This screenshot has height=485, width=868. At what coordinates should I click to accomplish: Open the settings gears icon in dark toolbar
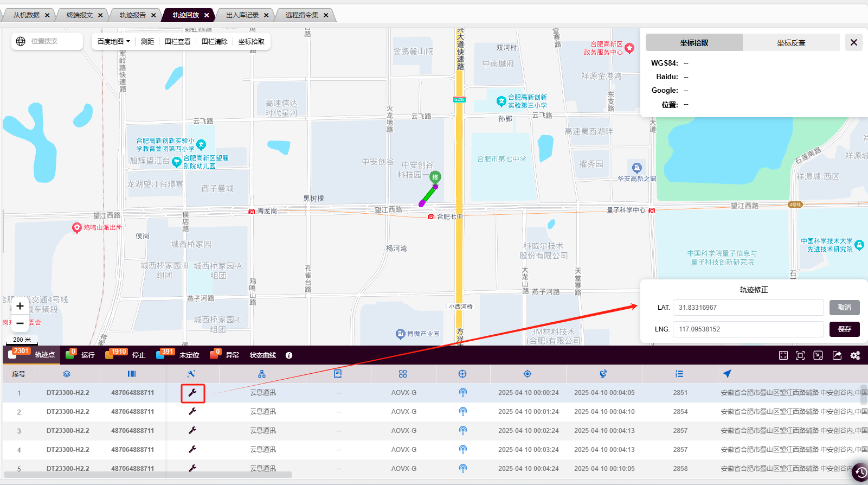tap(855, 355)
